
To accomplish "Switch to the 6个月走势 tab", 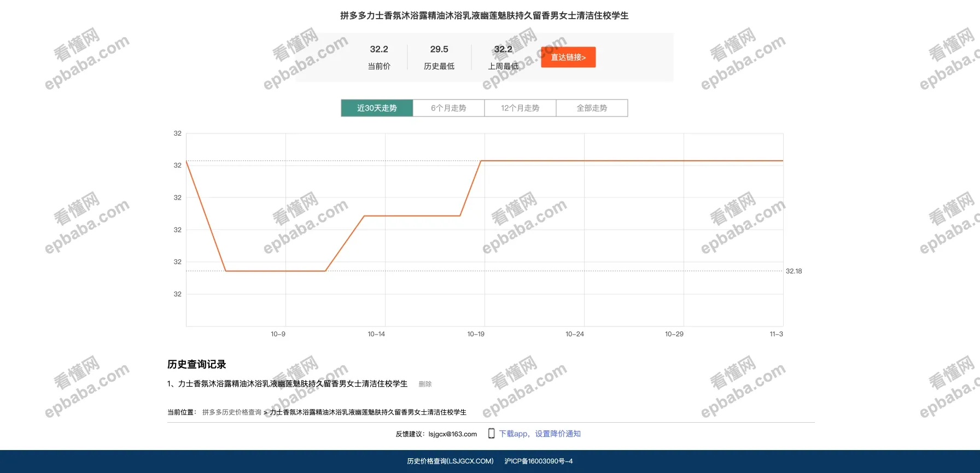I will coord(448,108).
